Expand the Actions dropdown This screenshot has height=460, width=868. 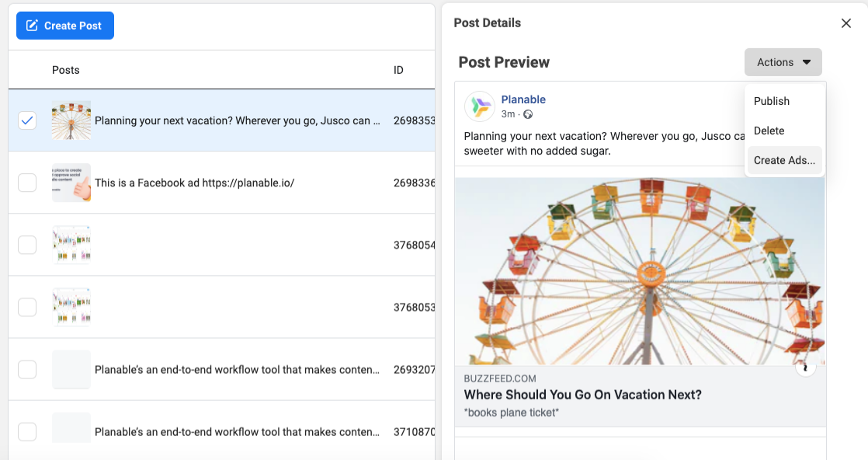(x=783, y=62)
